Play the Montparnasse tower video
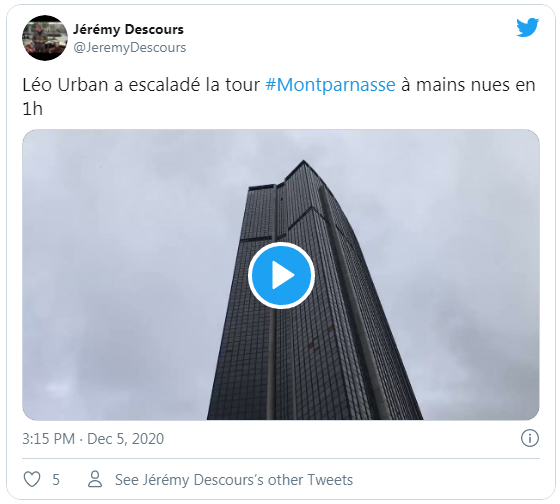The image size is (560, 504). coord(281,275)
